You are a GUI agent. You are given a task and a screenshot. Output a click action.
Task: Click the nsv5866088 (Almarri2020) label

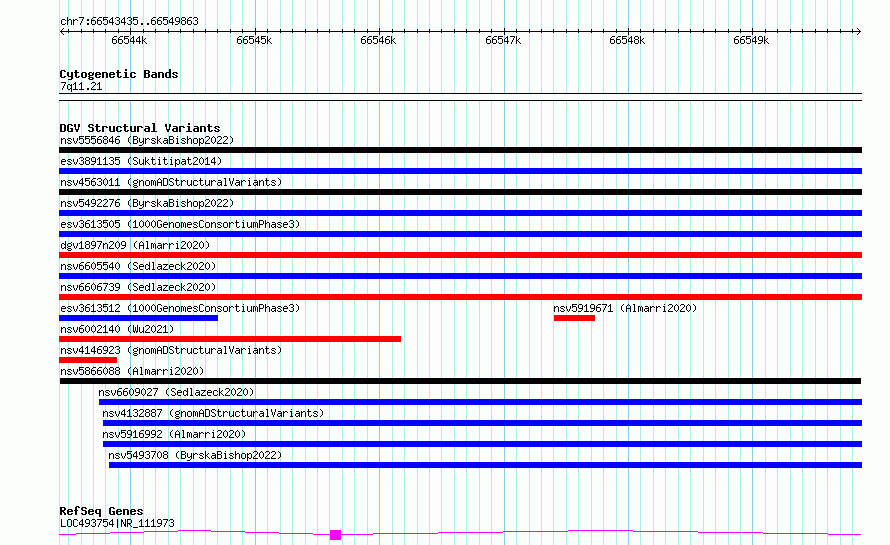pyautogui.click(x=132, y=371)
